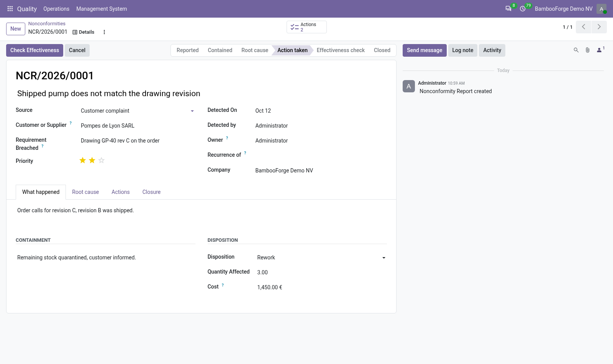Switch to the Closure tab
The height and width of the screenshot is (364, 613).
click(x=151, y=192)
